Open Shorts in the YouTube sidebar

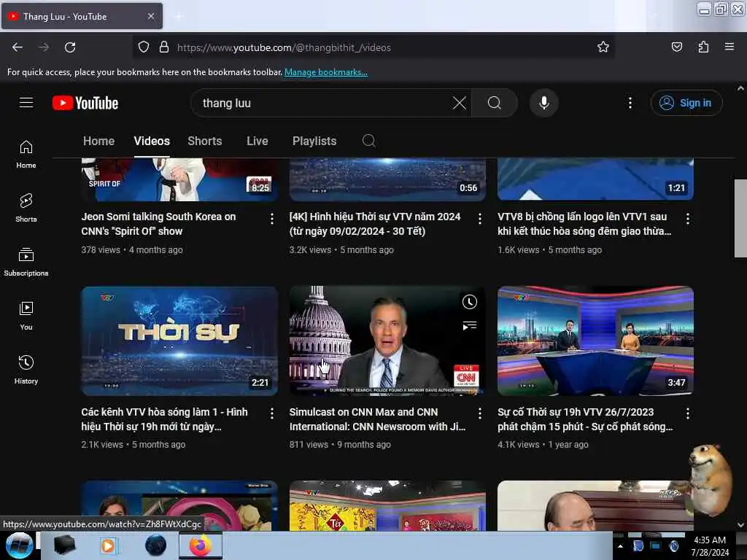tap(26, 209)
